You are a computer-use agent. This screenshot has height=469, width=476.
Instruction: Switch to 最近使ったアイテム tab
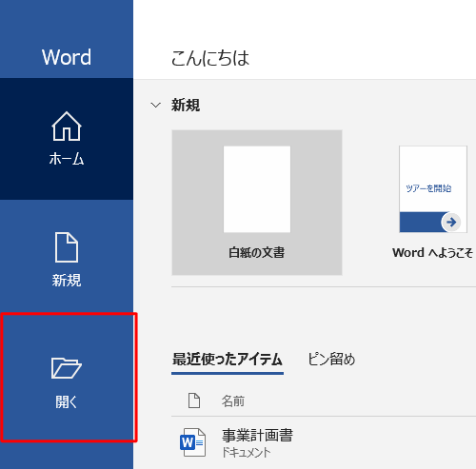[x=228, y=360]
